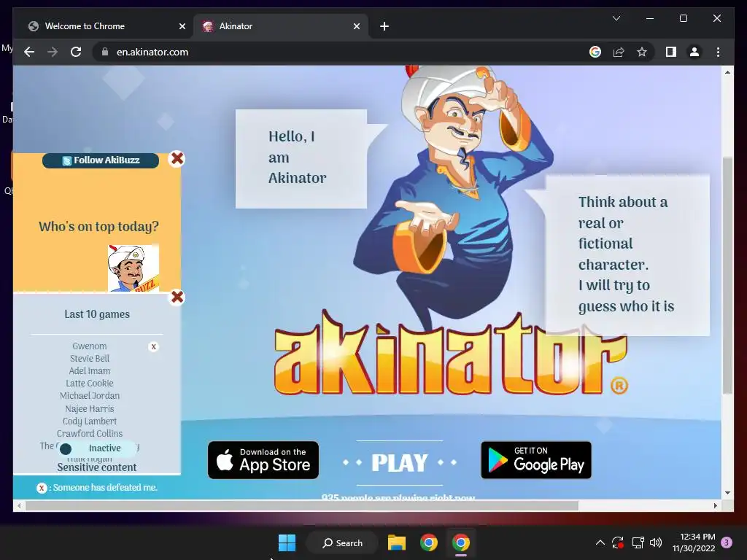The width and height of the screenshot is (747, 560).
Task: Click horizontal scrollbar left arrow
Action: tap(19, 506)
